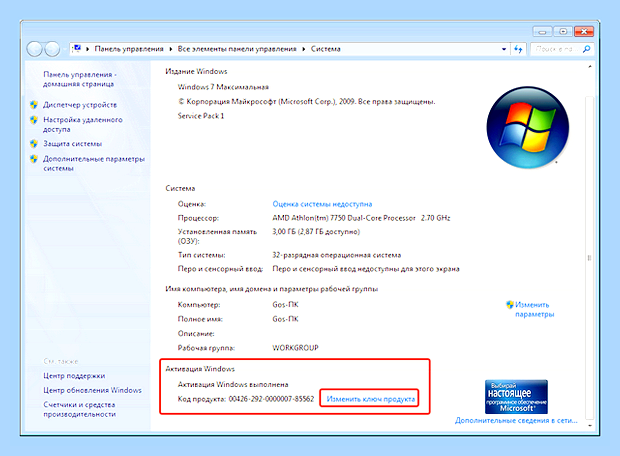This screenshot has height=456, width=620.
Task: Select Все элементы панели управления breadcrumb
Action: 237,49
